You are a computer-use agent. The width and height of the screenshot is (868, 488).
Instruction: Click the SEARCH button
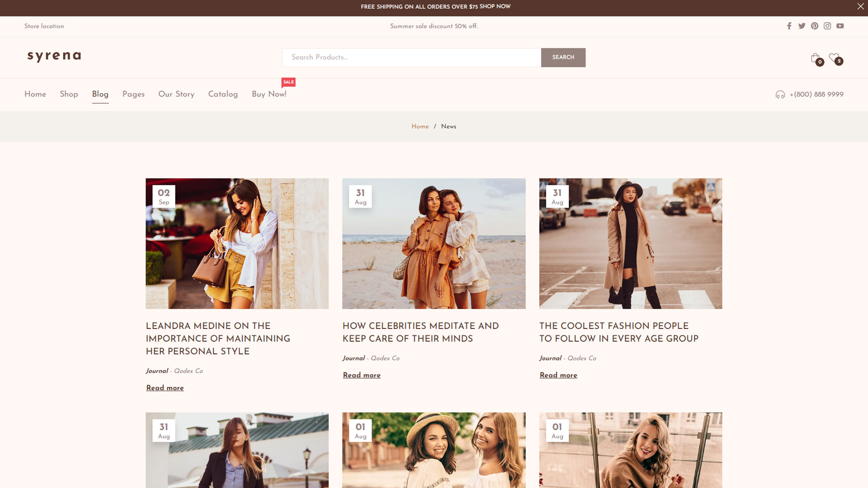click(563, 57)
